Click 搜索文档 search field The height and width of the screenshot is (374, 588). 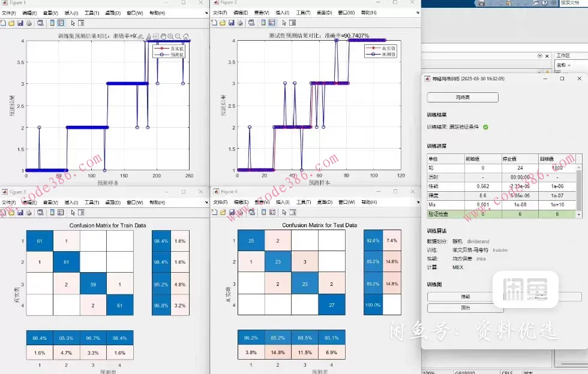click(574, 3)
